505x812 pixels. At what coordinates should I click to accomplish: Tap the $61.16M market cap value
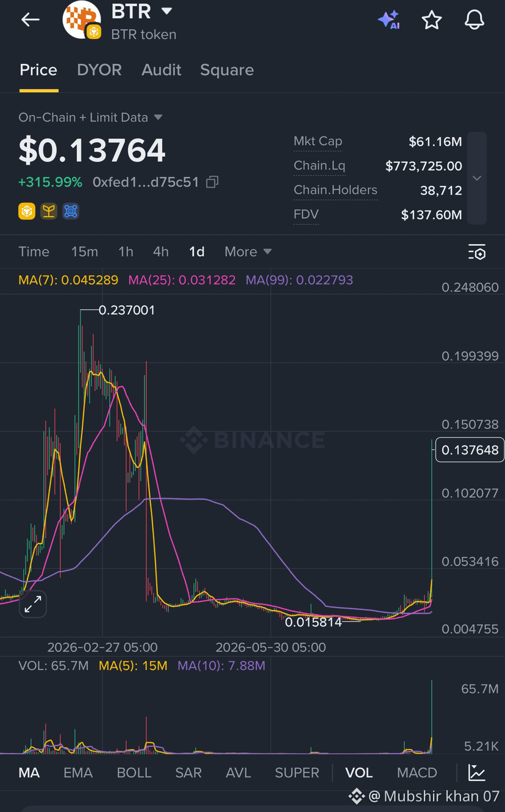pos(435,142)
